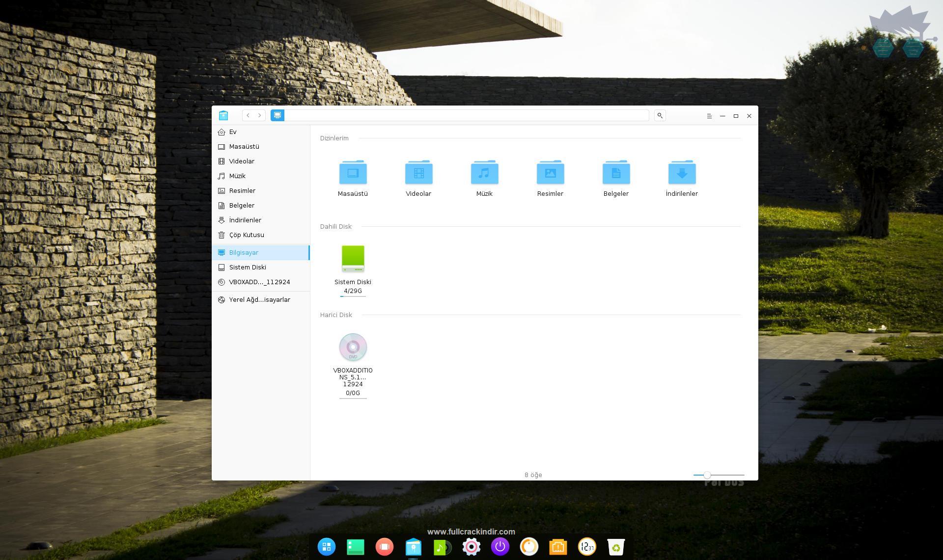This screenshot has width=943, height=560.
Task: Open the Pardus taskbar app grid
Action: 326,547
